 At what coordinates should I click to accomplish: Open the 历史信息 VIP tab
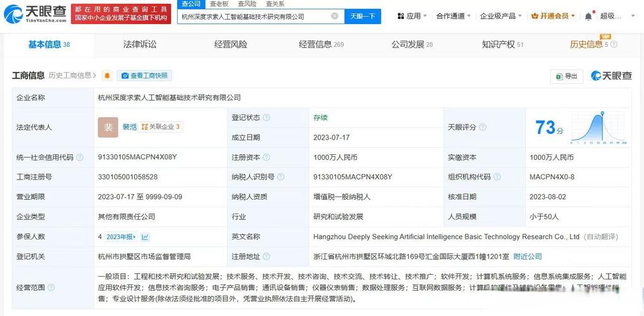[x=588, y=44]
